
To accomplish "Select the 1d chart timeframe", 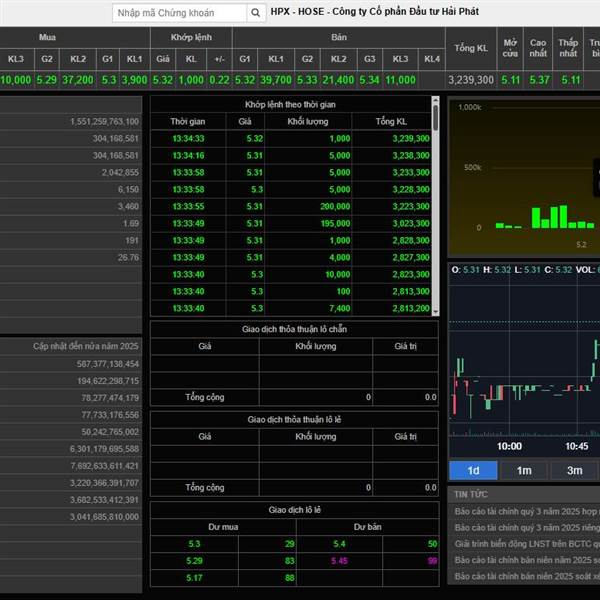I will coord(473,470).
